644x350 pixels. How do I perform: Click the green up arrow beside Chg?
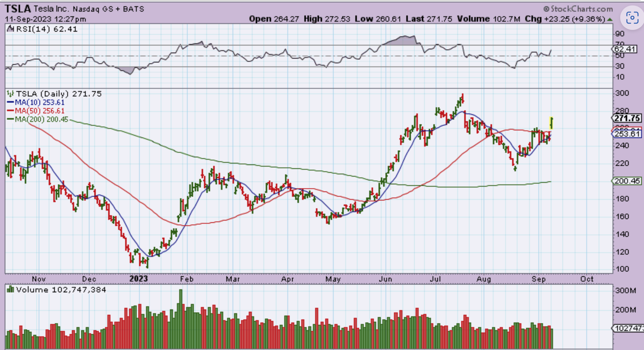tap(609, 20)
